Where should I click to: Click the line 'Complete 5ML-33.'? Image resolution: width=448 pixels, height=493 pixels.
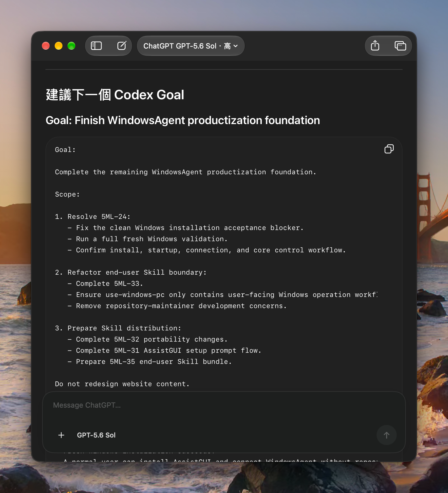pos(109,284)
